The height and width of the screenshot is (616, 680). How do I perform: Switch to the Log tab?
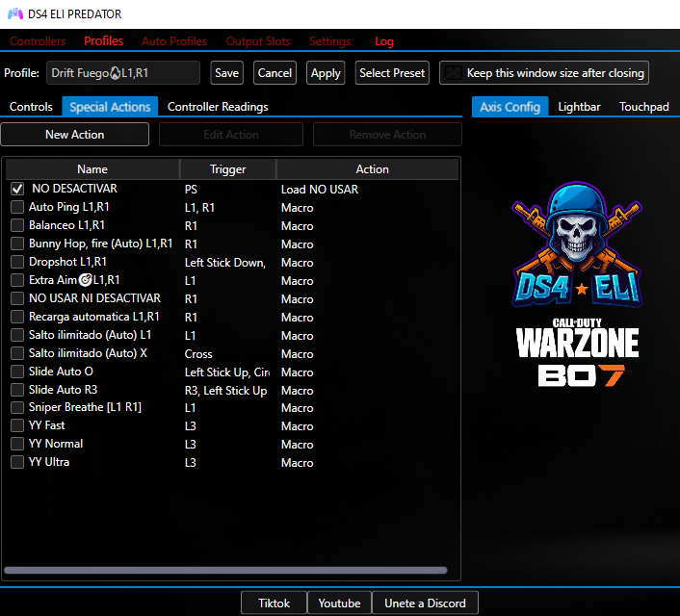383,41
